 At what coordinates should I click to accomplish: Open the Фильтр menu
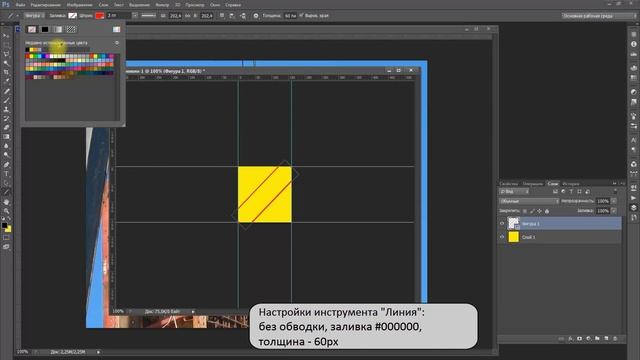tap(162, 5)
